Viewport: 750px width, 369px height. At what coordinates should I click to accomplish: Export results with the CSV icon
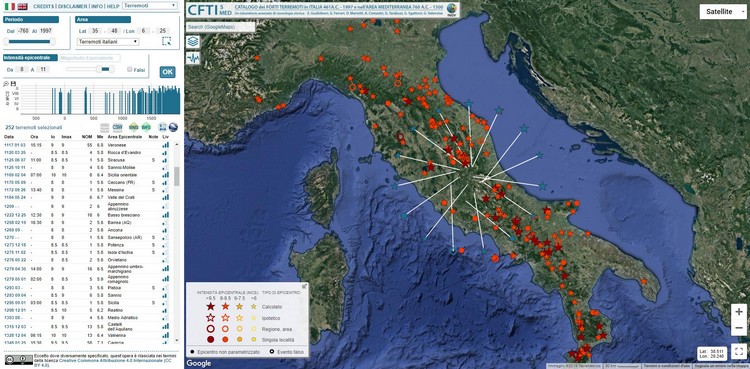tap(118, 127)
